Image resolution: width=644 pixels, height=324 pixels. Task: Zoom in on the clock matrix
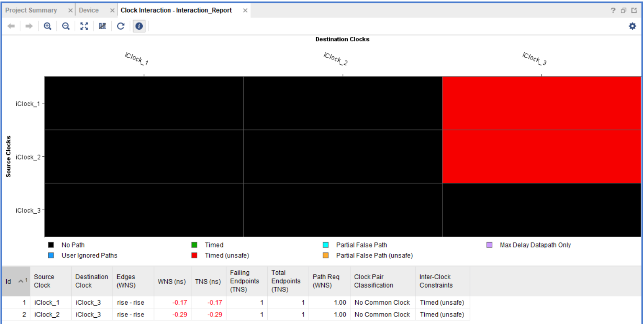point(48,26)
